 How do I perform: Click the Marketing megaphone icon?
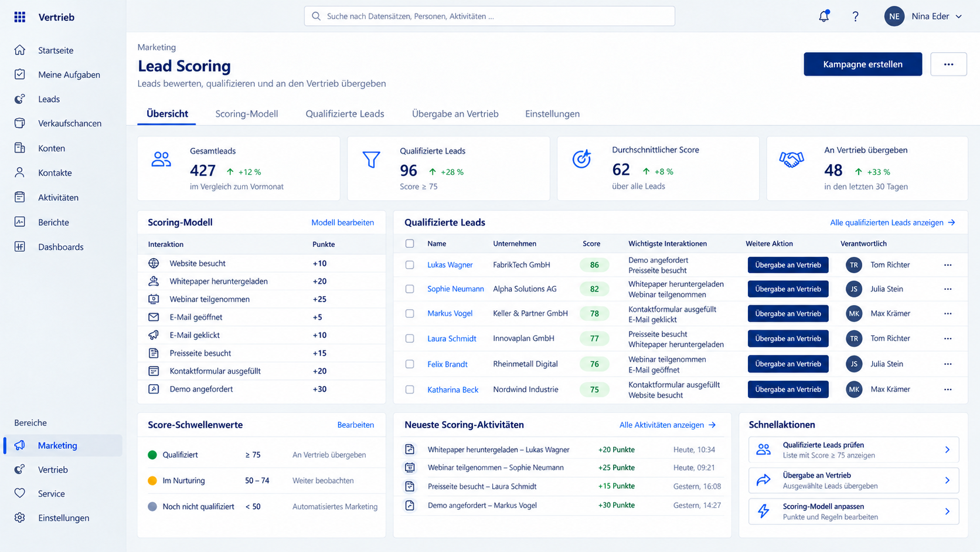coord(20,445)
